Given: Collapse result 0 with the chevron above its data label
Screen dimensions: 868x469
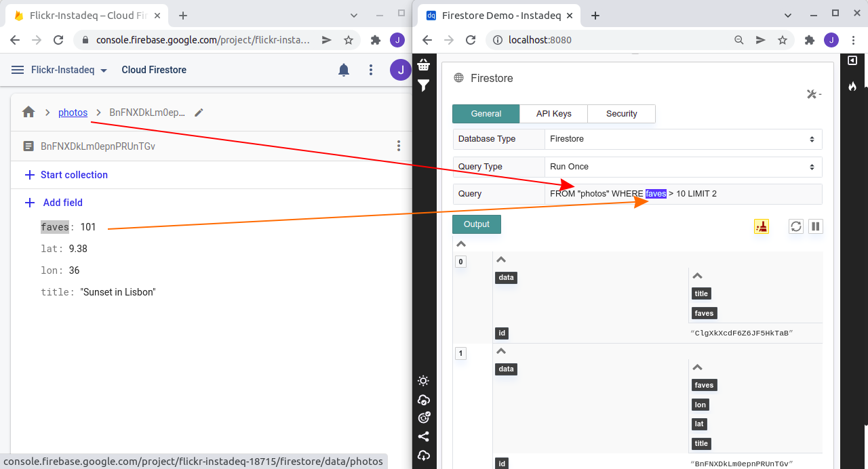Looking at the screenshot, I should (502, 260).
